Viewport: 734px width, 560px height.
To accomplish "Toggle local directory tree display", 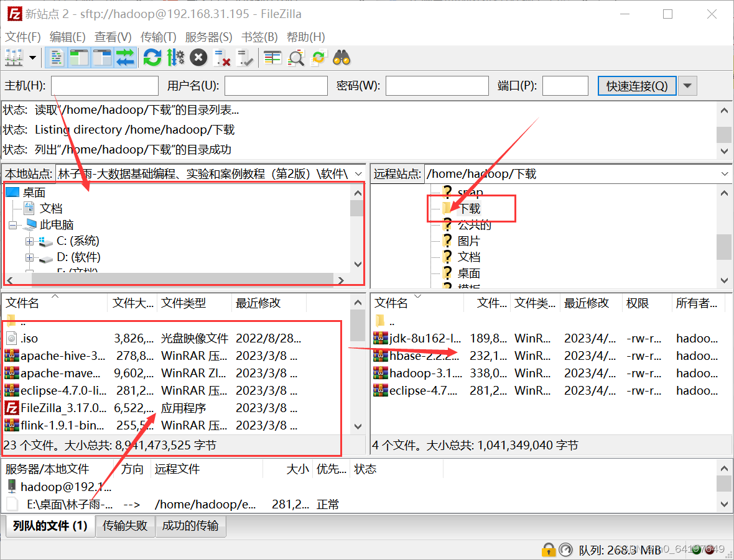I will [x=79, y=58].
